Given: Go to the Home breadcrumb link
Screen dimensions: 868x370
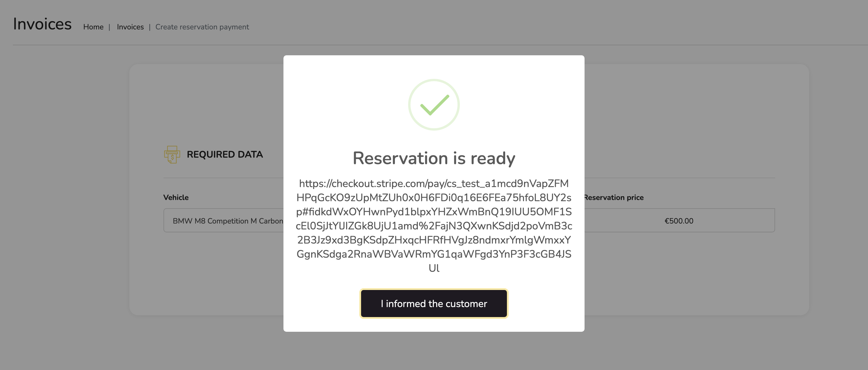Looking at the screenshot, I should (93, 27).
